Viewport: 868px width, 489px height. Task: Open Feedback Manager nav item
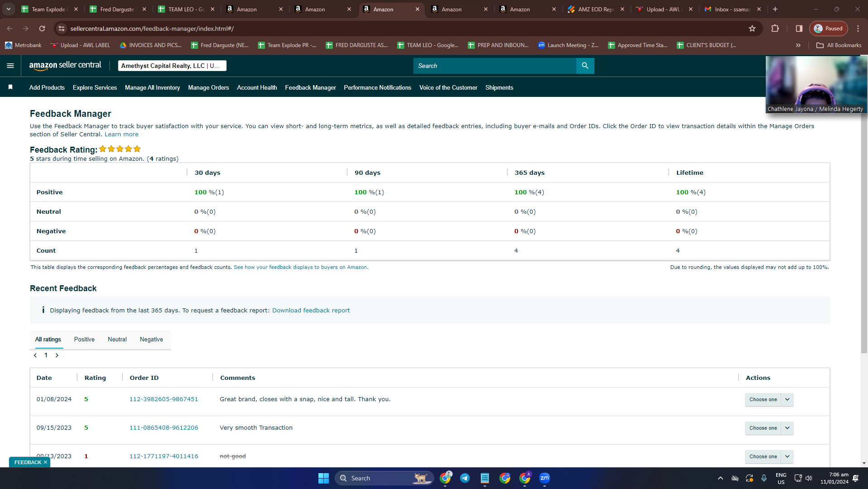(x=310, y=88)
